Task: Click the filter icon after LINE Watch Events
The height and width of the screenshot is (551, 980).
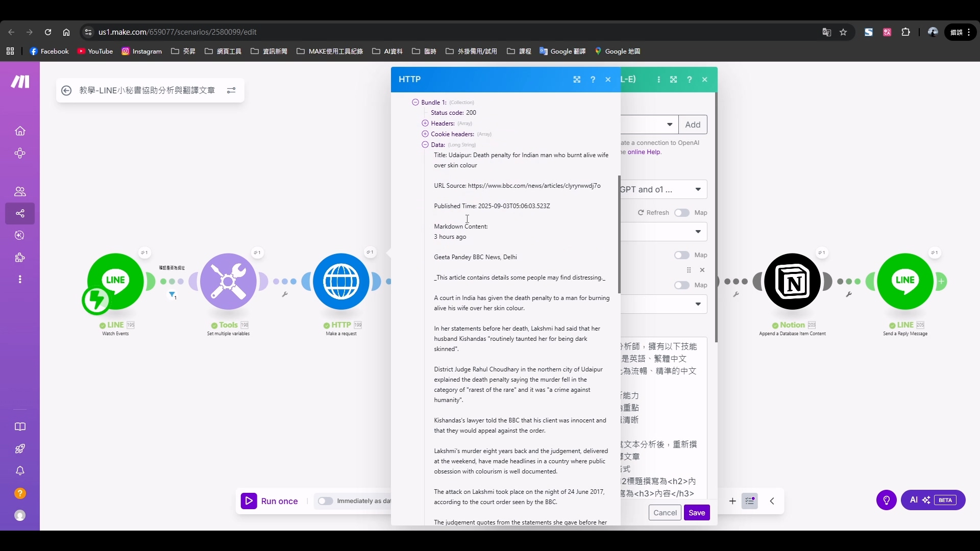Action: coord(173,295)
